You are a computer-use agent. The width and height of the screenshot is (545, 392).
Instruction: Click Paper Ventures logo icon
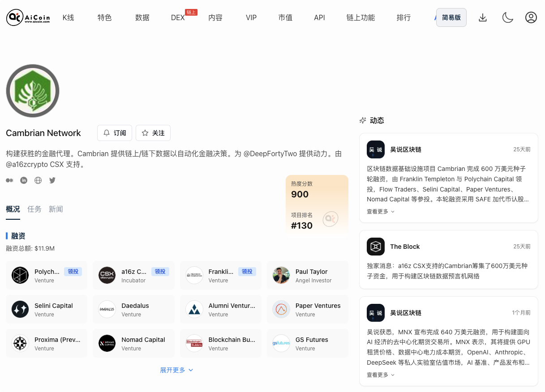(x=281, y=309)
